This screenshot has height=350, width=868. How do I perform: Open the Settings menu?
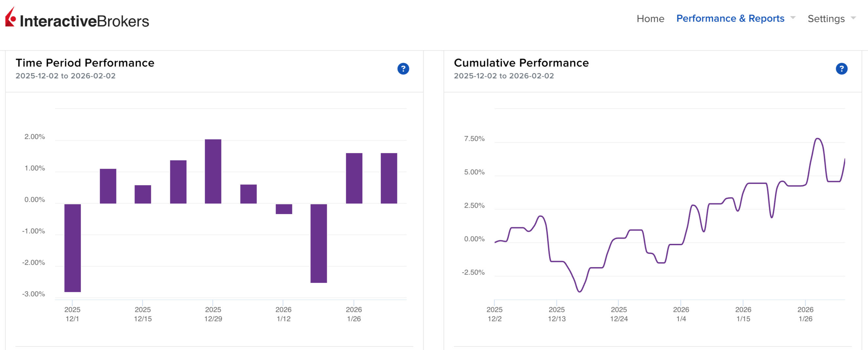826,19
